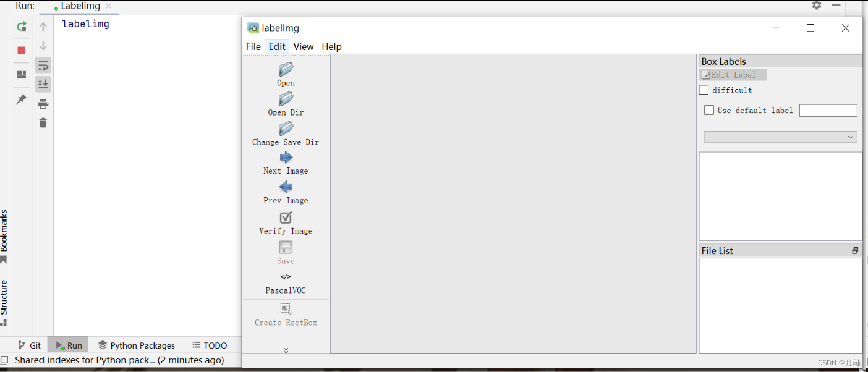Viewport: 868px width, 372px height.
Task: Open the File menu
Action: tap(253, 46)
